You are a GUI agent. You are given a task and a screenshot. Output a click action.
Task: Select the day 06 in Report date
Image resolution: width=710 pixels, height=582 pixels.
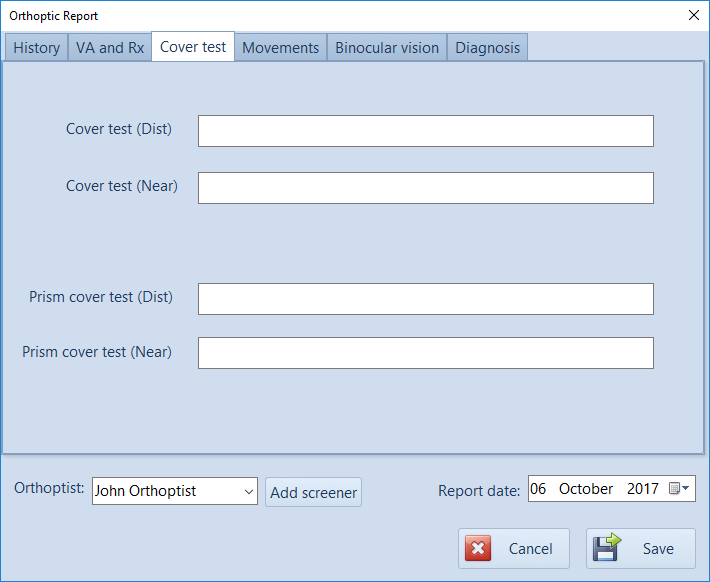[539, 489]
